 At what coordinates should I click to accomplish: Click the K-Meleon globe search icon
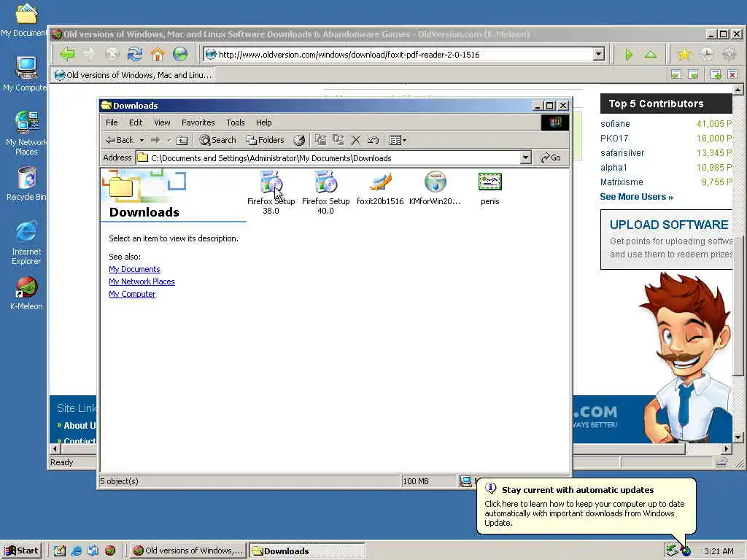(180, 54)
